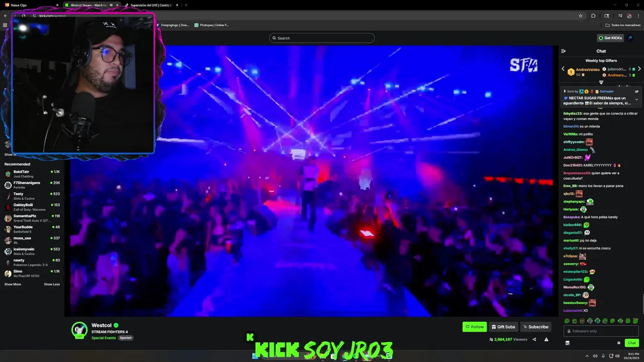Open recommended channel F7Shenanigans
Image resolution: width=644 pixels, height=362 pixels.
point(32,185)
